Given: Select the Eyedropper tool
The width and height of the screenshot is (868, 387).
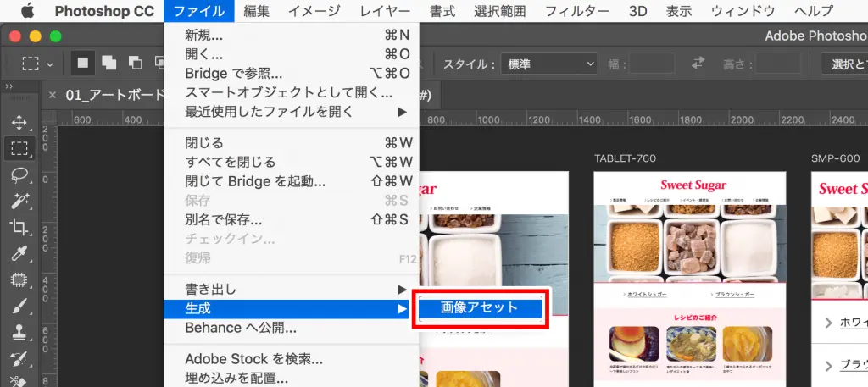Looking at the screenshot, I should 19,252.
